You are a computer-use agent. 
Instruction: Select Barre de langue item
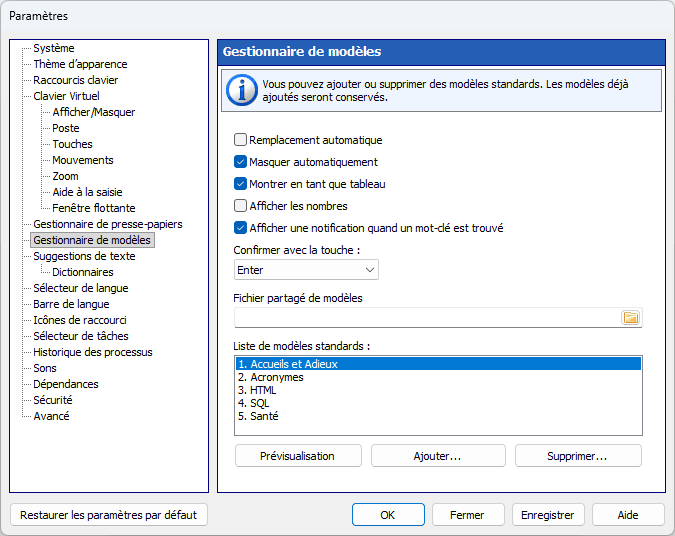coord(71,304)
